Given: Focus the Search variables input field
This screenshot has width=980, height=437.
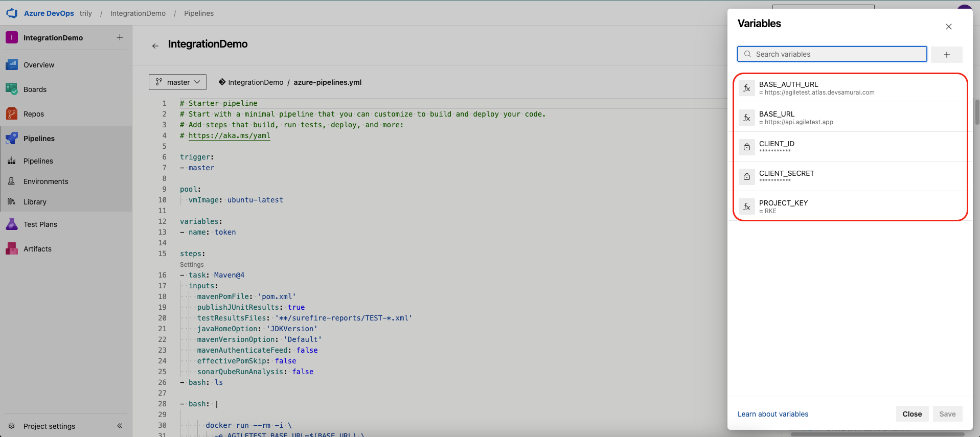Looking at the screenshot, I should click(x=832, y=54).
